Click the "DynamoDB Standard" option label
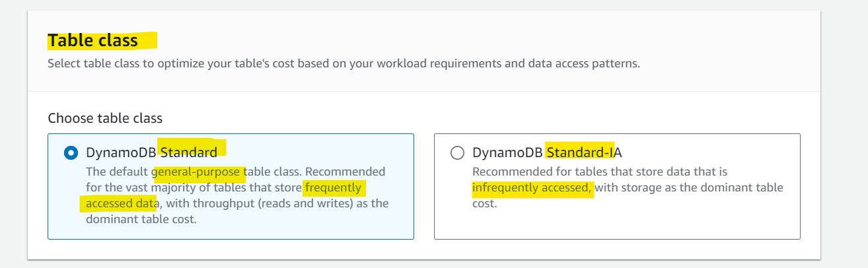The width and height of the screenshot is (868, 268). [151, 152]
